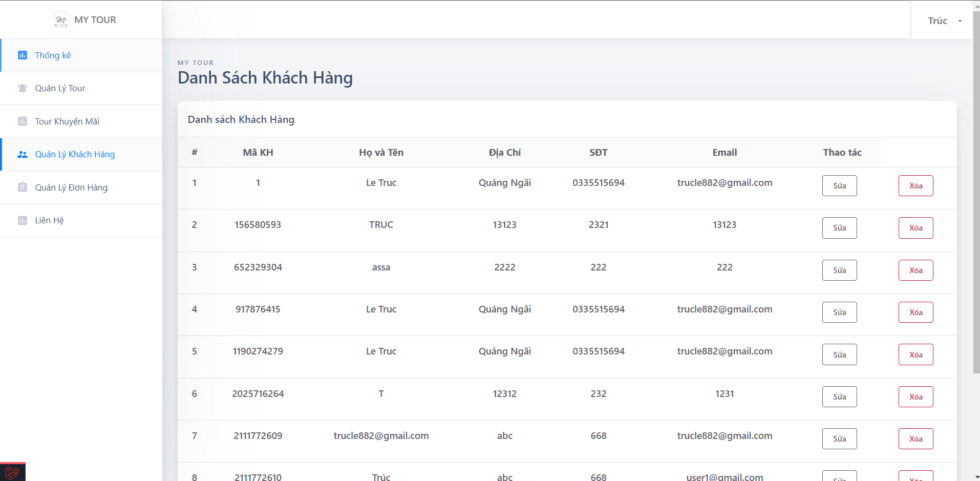Click the Thống kê chart icon
This screenshot has height=481, width=980.
point(23,55)
